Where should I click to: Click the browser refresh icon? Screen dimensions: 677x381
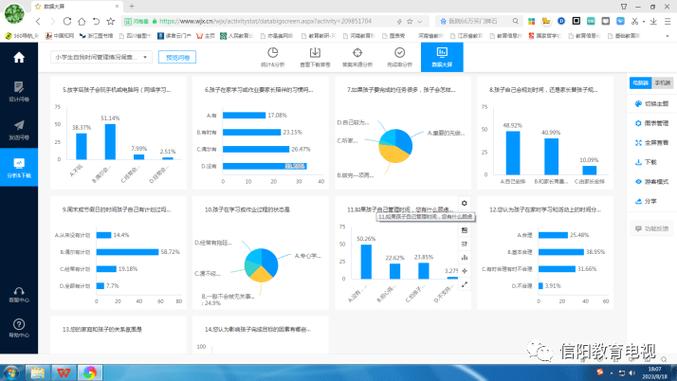[x=67, y=21]
